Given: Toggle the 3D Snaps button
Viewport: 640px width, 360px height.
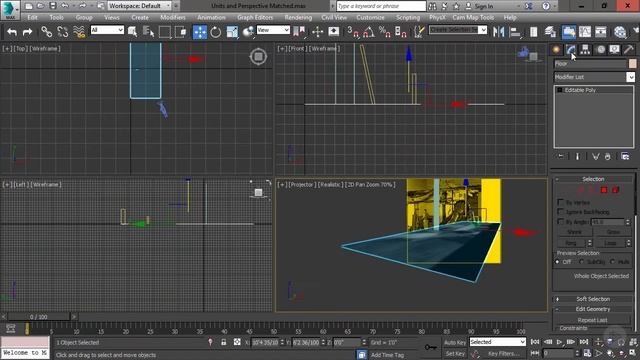Looking at the screenshot, I should click(353, 32).
